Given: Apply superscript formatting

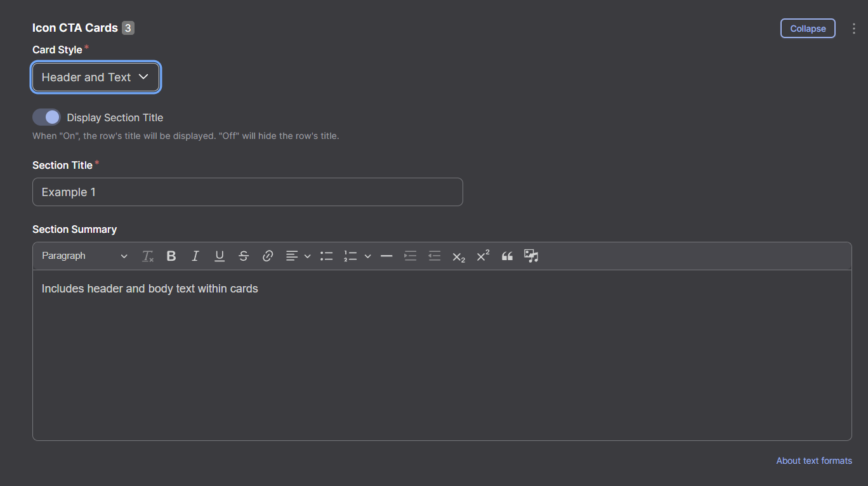Looking at the screenshot, I should [483, 256].
